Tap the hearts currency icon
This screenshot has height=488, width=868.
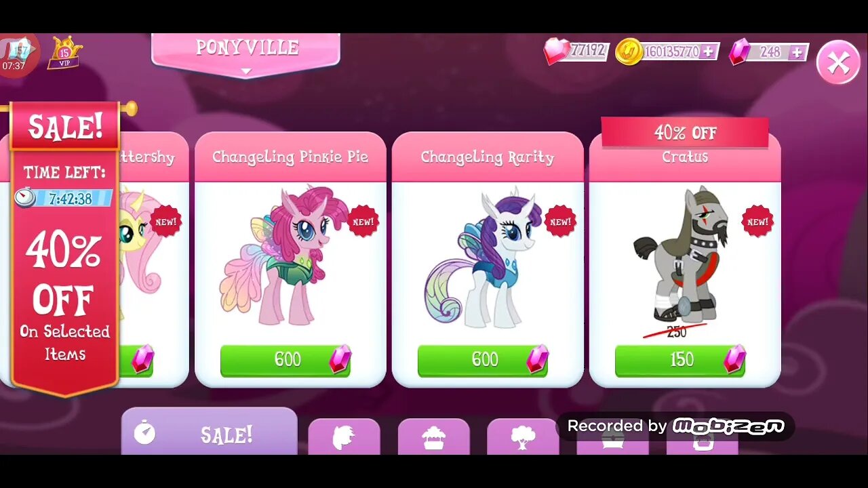click(x=557, y=51)
